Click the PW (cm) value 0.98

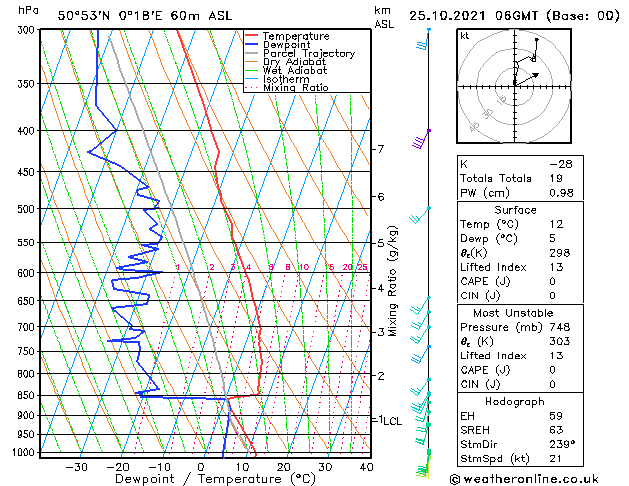coord(562,193)
